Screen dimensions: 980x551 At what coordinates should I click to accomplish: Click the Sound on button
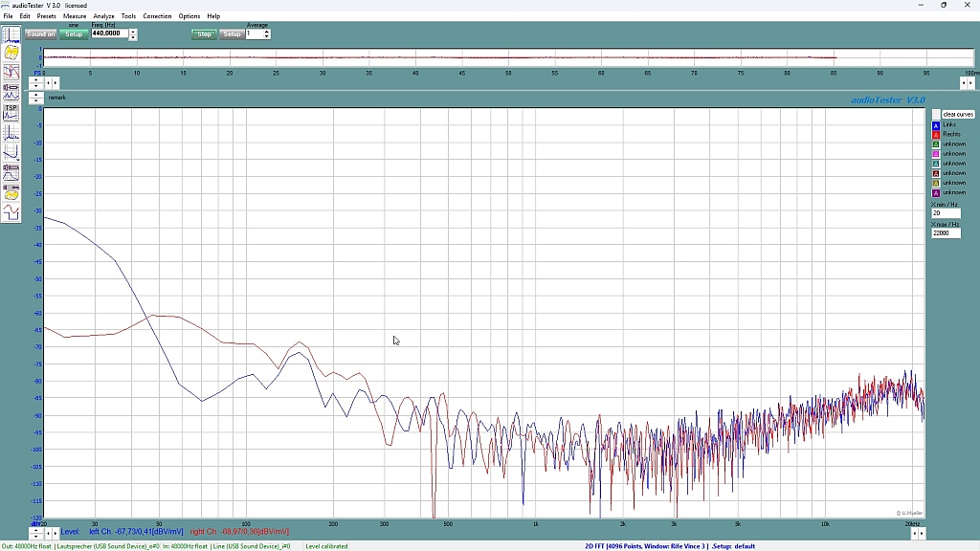click(x=40, y=34)
